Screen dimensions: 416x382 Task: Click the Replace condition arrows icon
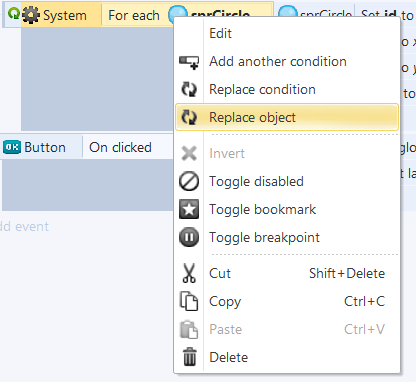[189, 90]
